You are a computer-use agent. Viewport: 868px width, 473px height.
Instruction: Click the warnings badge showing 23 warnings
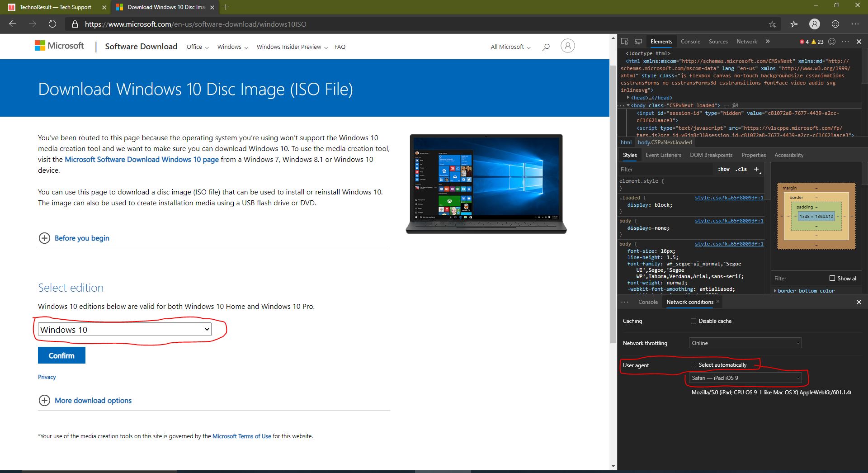817,41
